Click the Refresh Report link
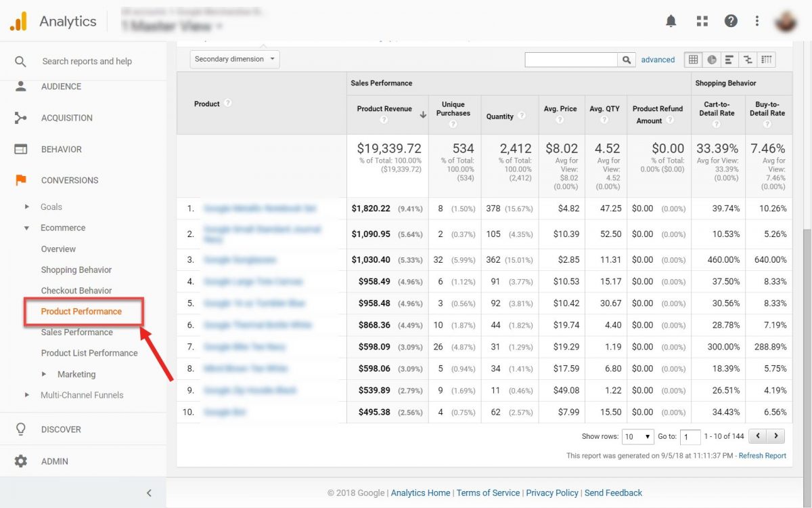 pos(763,456)
